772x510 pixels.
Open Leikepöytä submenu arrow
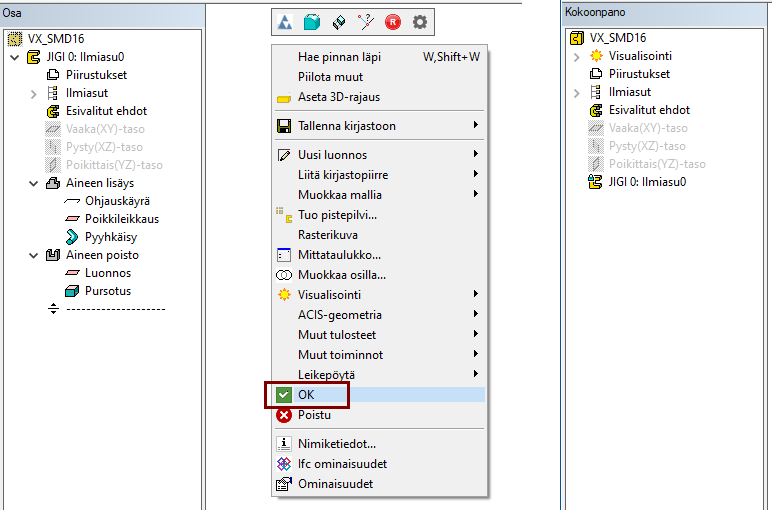click(476, 374)
